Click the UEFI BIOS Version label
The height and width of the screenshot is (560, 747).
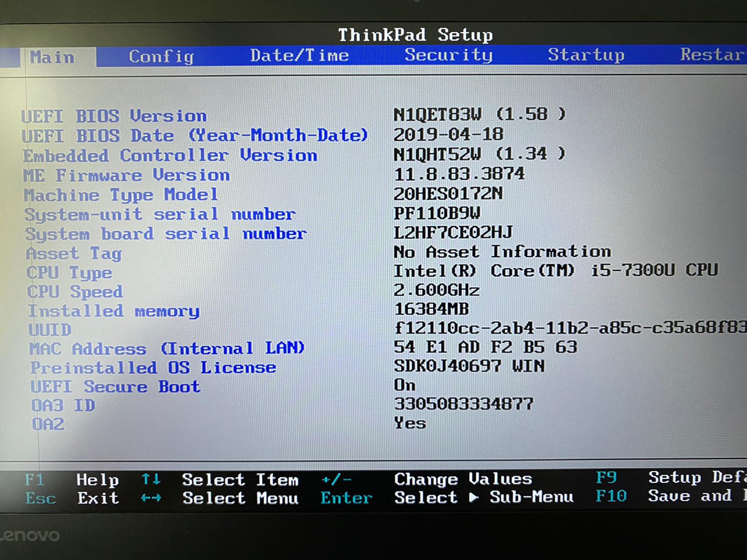(114, 116)
